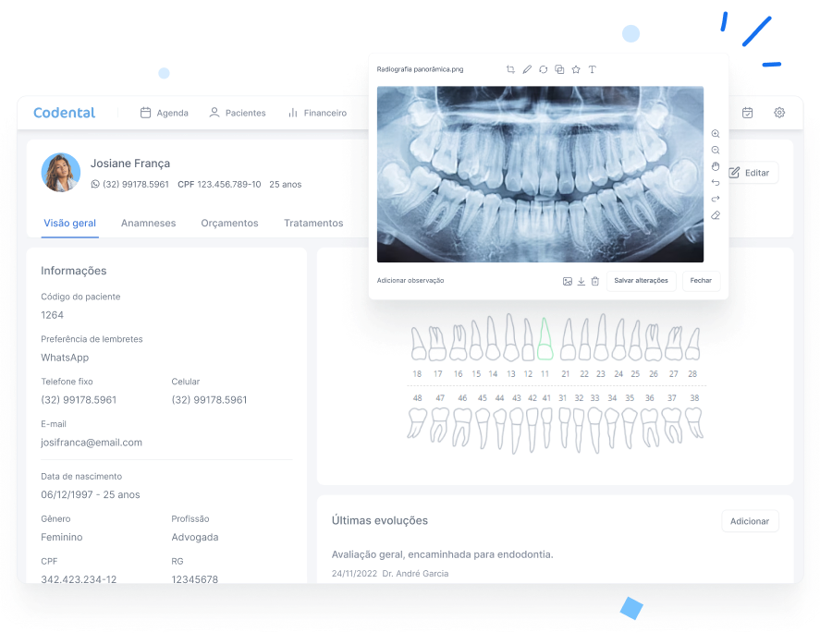This screenshot has height=644, width=820.
Task: Click Fechar button
Action: coord(701,281)
